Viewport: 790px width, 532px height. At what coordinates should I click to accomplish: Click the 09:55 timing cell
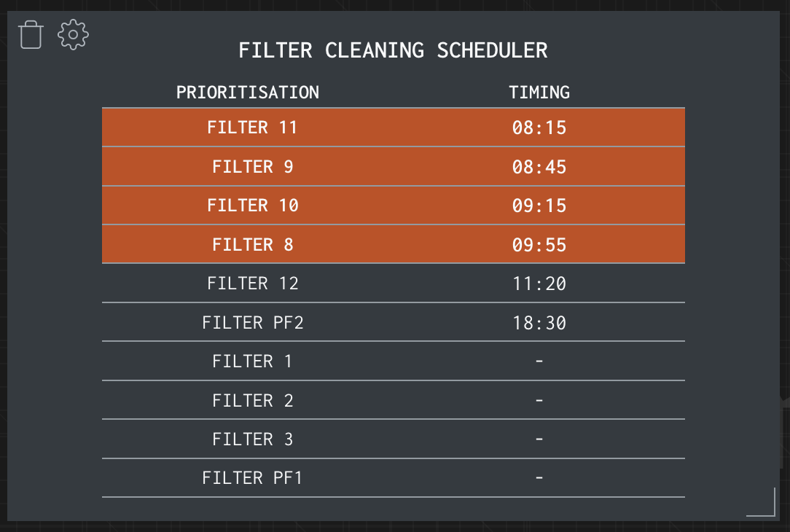tap(539, 245)
